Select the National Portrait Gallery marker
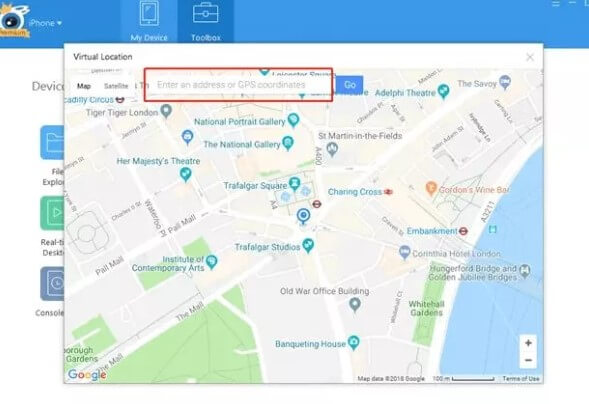The image size is (589, 404). pos(294,120)
